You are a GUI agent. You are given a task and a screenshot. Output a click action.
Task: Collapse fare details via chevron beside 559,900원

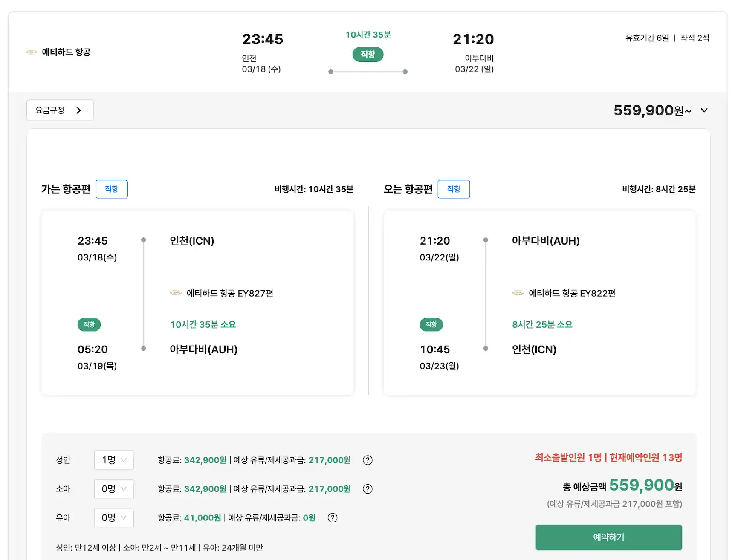pos(704,110)
